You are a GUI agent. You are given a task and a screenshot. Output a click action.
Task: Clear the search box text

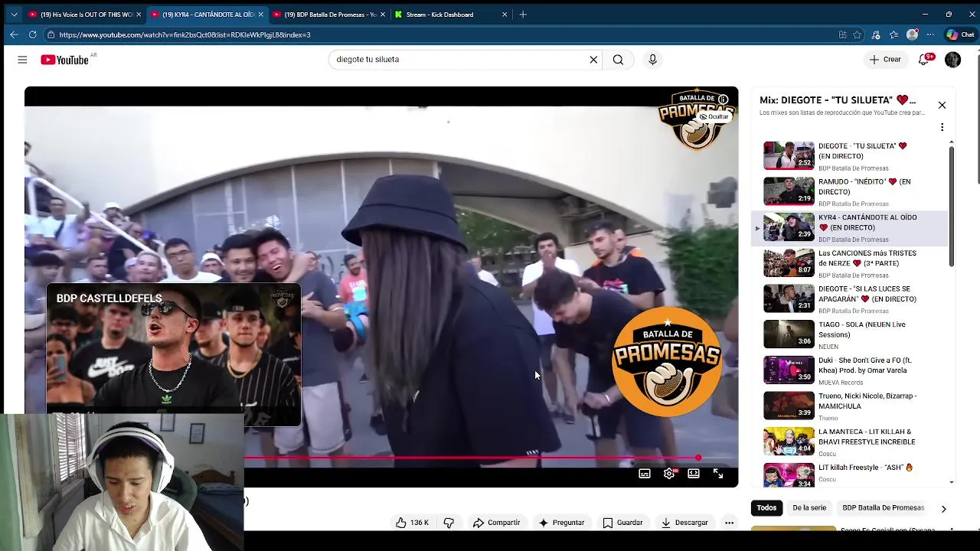(x=593, y=60)
